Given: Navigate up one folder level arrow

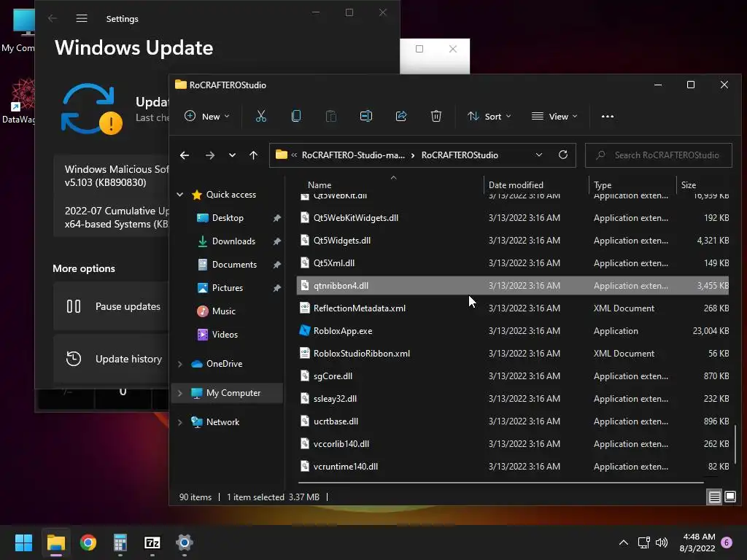Looking at the screenshot, I should point(253,155).
